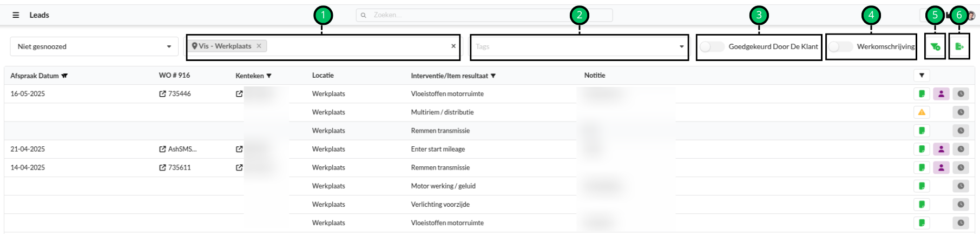Screen dimensions: 980x236
Task: Open the hamburger menu next to Leads
Action: point(16,15)
